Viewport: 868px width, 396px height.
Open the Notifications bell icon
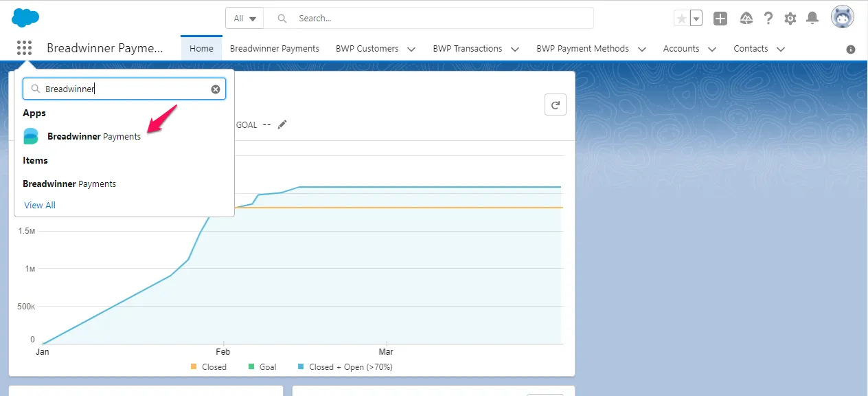(812, 19)
